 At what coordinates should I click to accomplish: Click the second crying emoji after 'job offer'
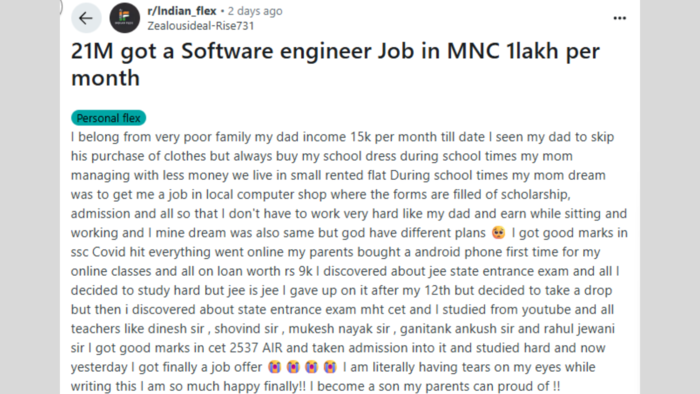(293, 367)
